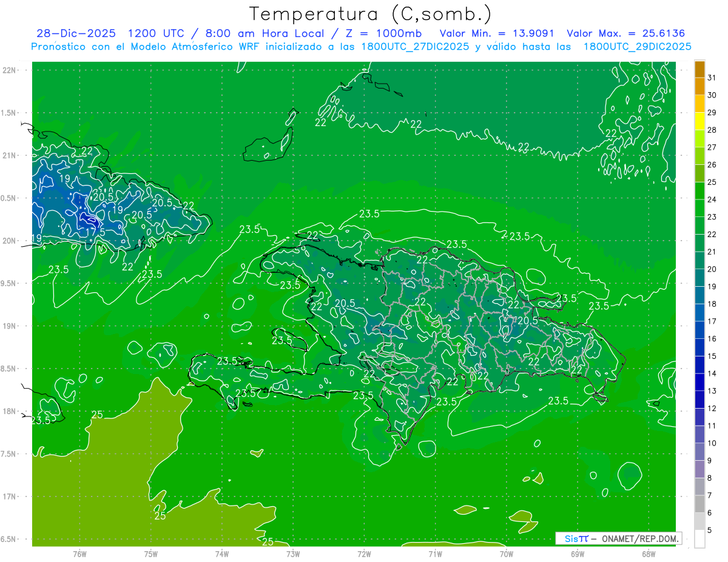The image size is (728, 562).
Task: Click legend value '26' on color scale
Action: (x=712, y=165)
